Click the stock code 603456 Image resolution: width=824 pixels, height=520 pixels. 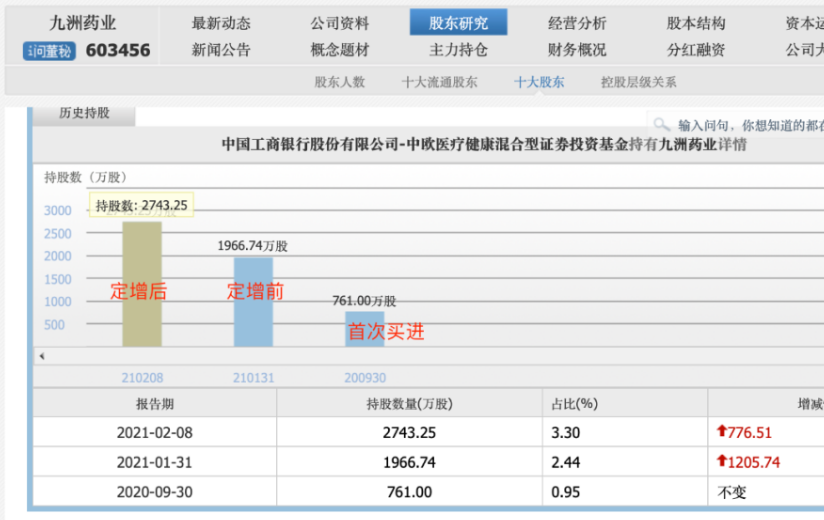[118, 50]
